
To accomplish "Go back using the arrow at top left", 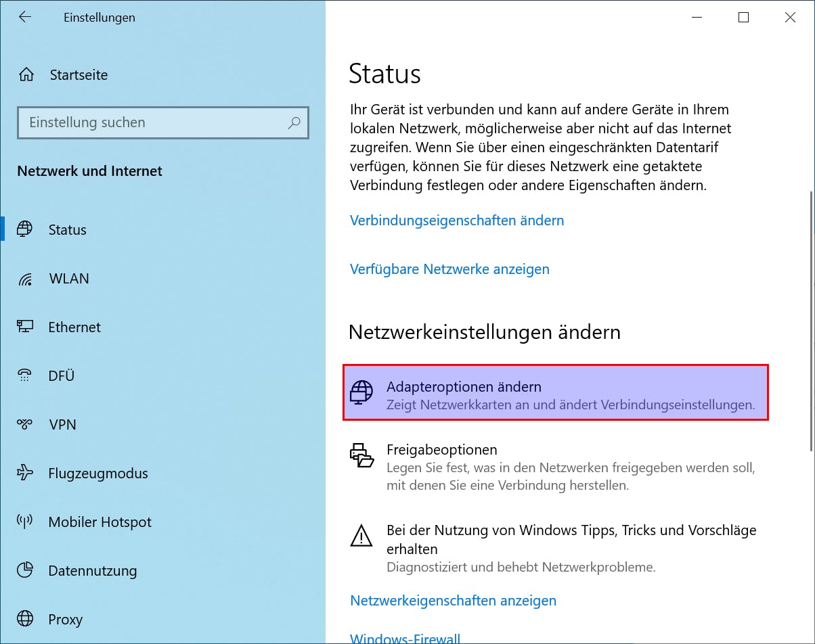I will [x=25, y=17].
